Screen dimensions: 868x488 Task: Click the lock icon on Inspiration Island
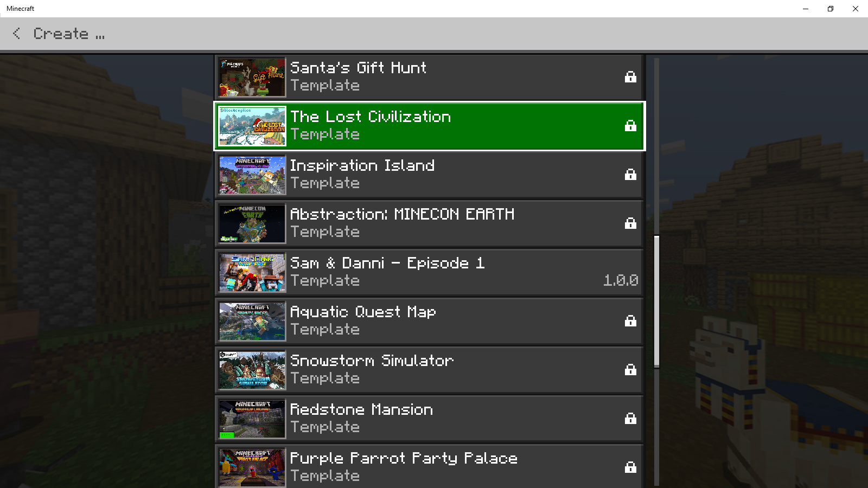click(x=630, y=175)
